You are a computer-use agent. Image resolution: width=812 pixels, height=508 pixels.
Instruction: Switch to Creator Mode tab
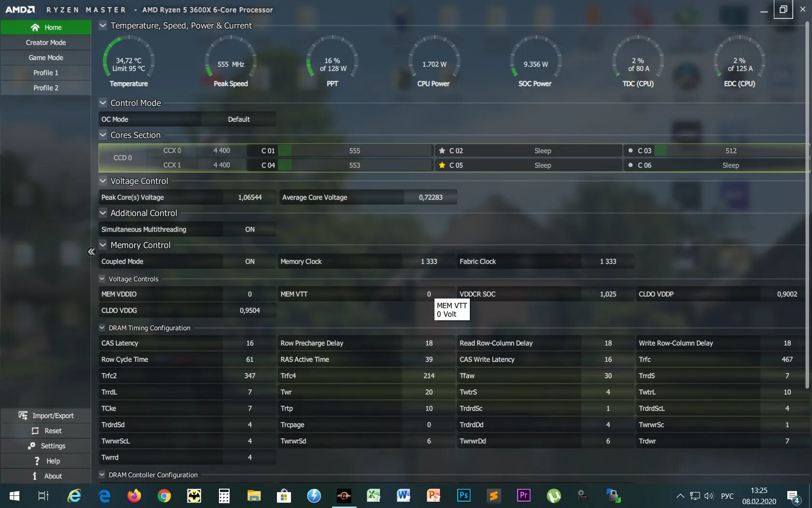pyautogui.click(x=46, y=43)
